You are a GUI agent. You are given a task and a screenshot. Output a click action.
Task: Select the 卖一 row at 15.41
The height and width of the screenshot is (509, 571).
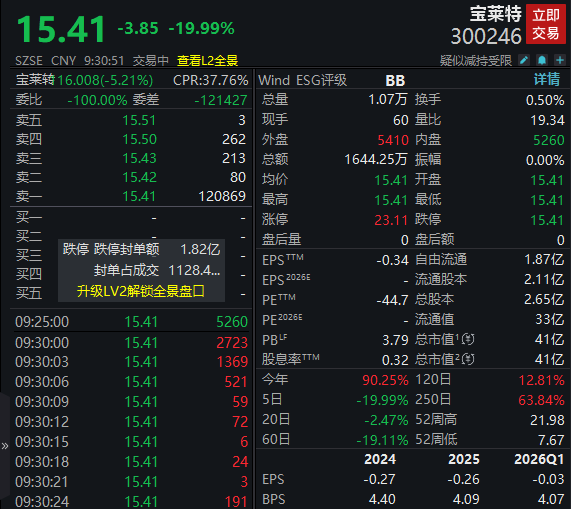pyautogui.click(x=131, y=197)
